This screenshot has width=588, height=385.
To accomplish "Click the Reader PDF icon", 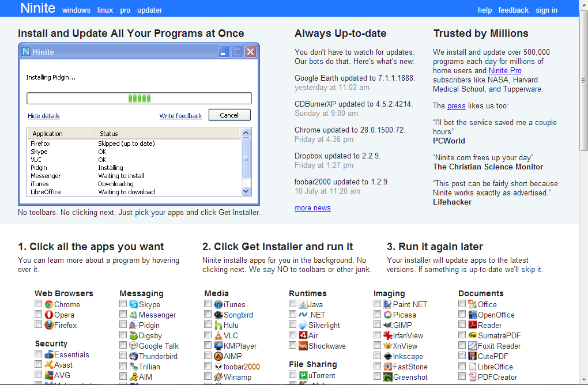I will pos(473,325).
